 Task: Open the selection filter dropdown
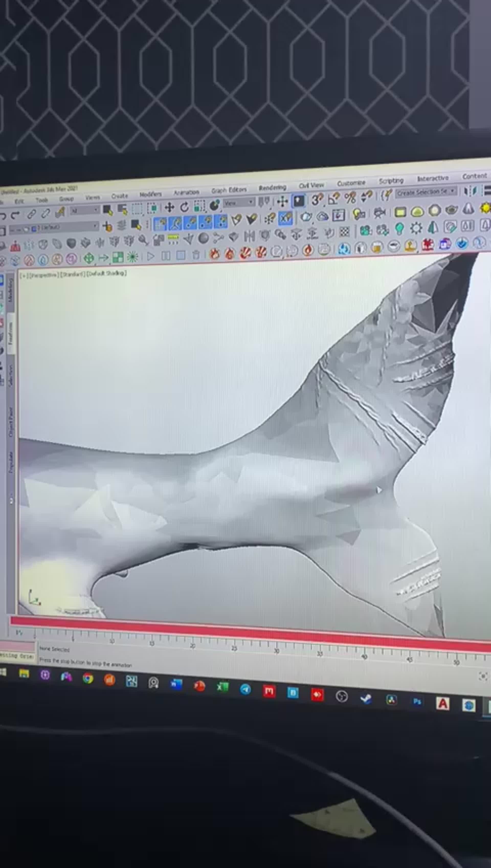pyautogui.click(x=83, y=210)
